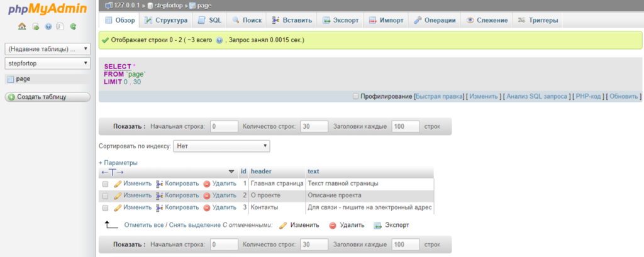Click the query 'Изменить' link beside Быстрая правка
Screen dimensions: 644x257
[x=484, y=97]
